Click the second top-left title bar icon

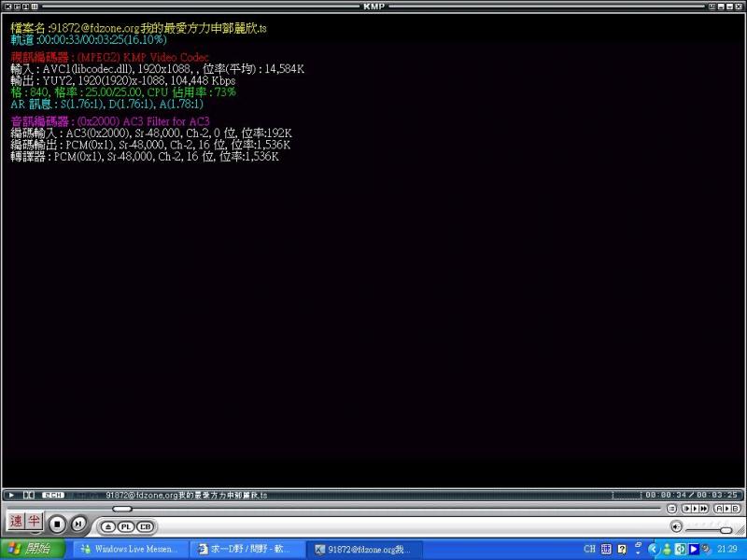17,7
